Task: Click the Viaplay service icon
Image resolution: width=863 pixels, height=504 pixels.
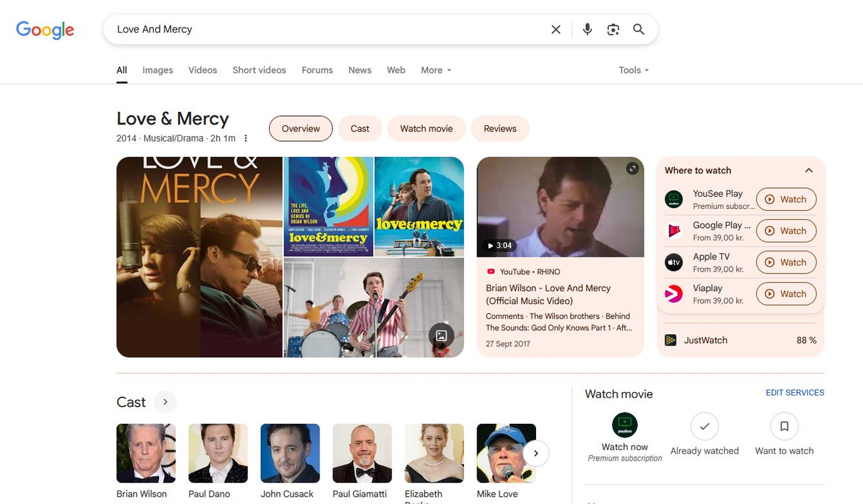Action: [x=674, y=294]
